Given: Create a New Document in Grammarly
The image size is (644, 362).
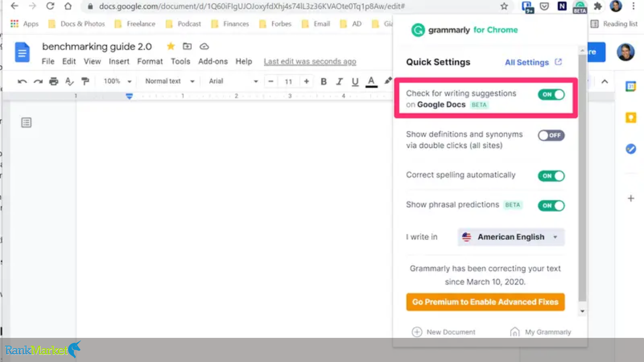Looking at the screenshot, I should (x=444, y=332).
